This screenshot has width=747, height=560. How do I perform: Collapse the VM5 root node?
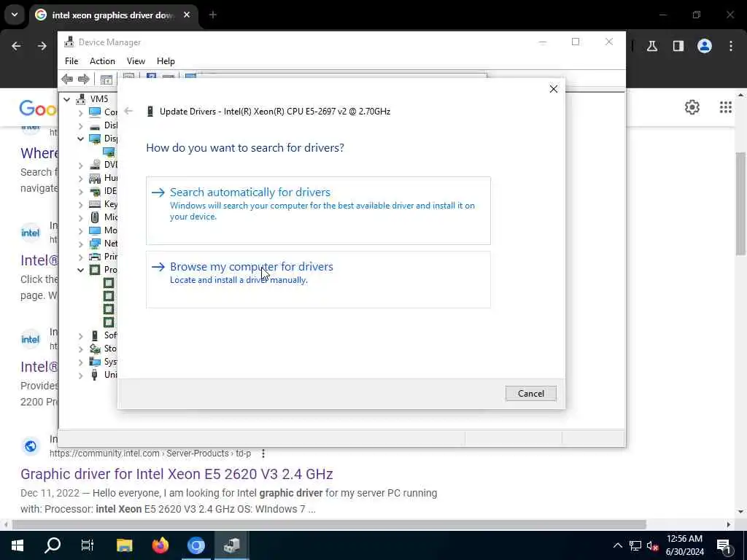[67, 99]
